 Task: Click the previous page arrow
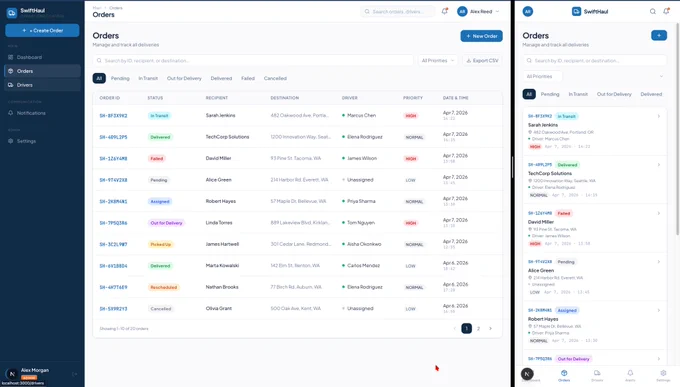tap(454, 328)
